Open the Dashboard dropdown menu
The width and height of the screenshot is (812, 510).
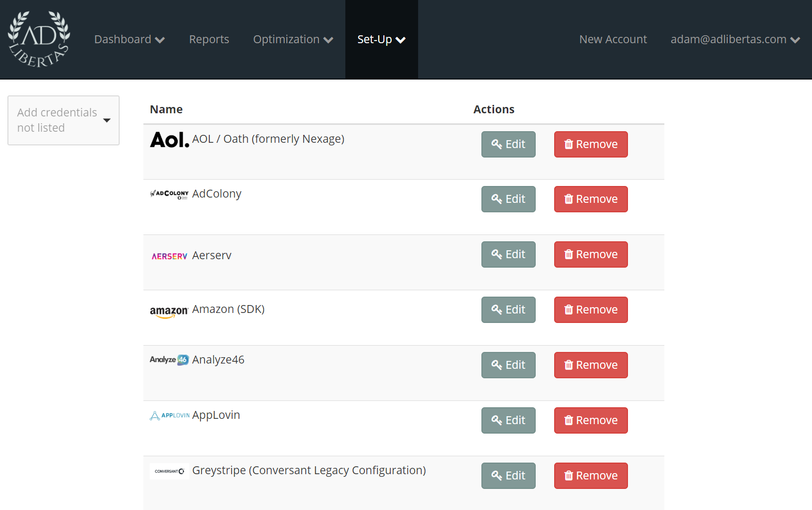[130, 40]
